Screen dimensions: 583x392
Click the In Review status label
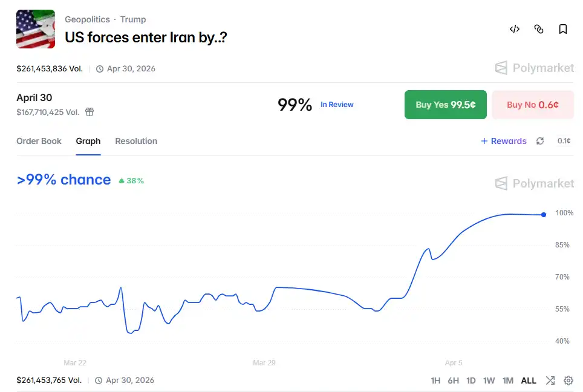coord(337,104)
